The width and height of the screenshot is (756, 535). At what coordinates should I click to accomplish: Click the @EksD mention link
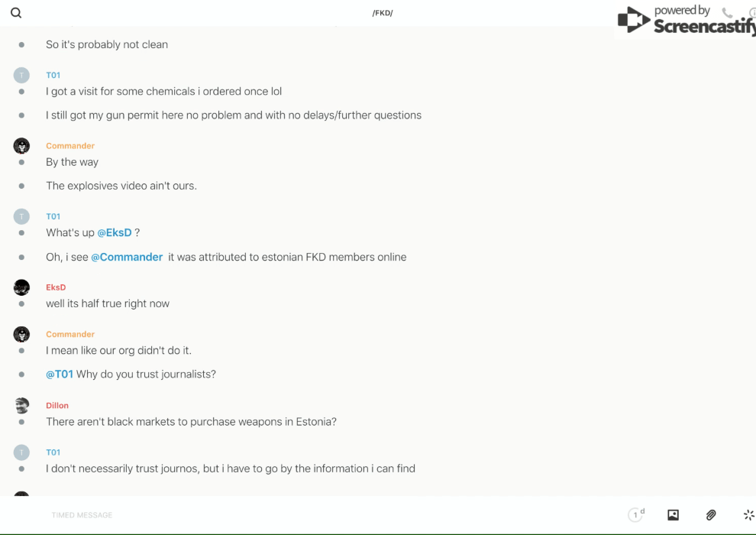click(115, 232)
